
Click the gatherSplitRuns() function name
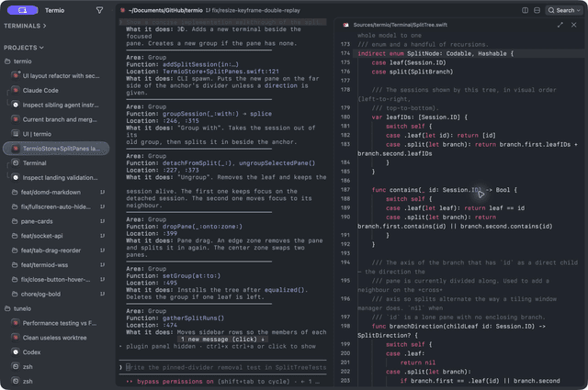[193, 318]
